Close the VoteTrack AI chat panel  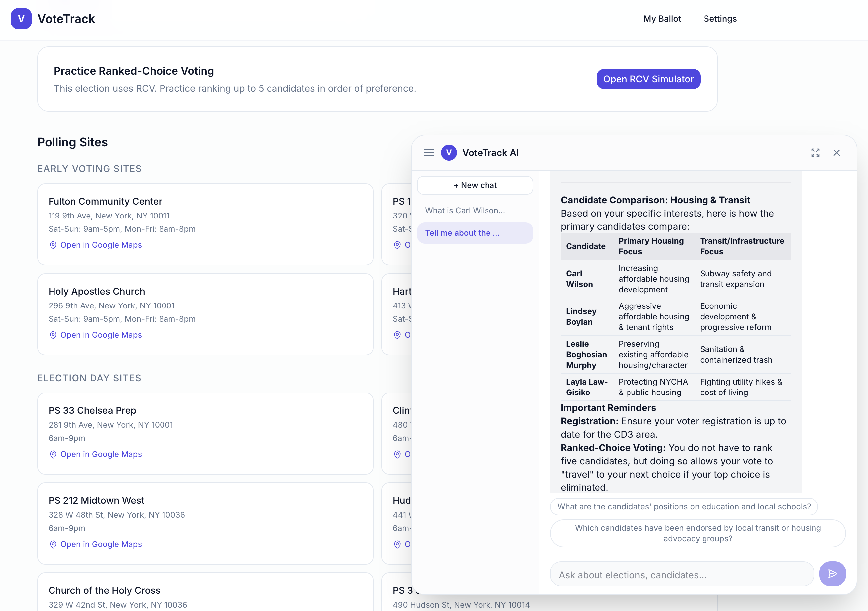tap(836, 153)
